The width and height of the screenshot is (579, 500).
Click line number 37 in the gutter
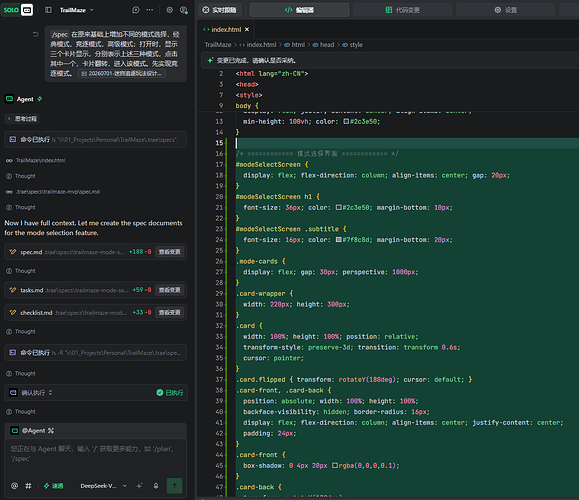coord(219,379)
